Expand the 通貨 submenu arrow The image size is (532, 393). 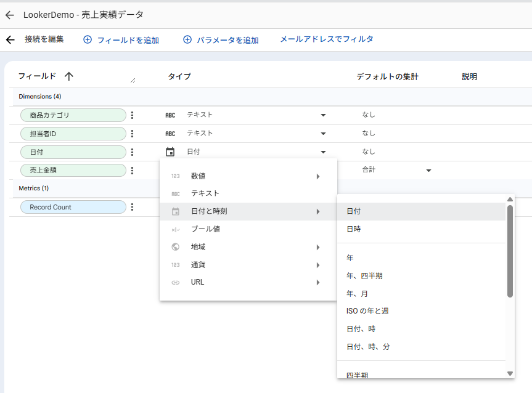click(x=318, y=265)
